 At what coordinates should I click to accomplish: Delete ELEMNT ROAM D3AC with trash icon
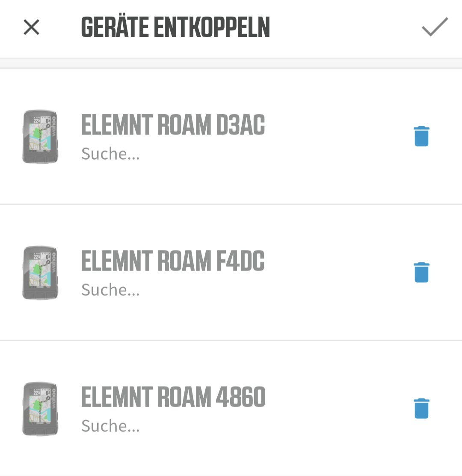pyautogui.click(x=421, y=136)
